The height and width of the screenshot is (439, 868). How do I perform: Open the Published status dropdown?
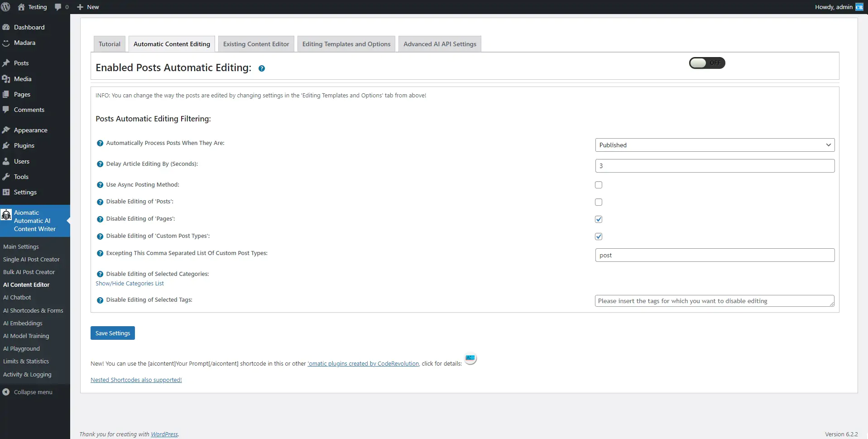point(715,145)
